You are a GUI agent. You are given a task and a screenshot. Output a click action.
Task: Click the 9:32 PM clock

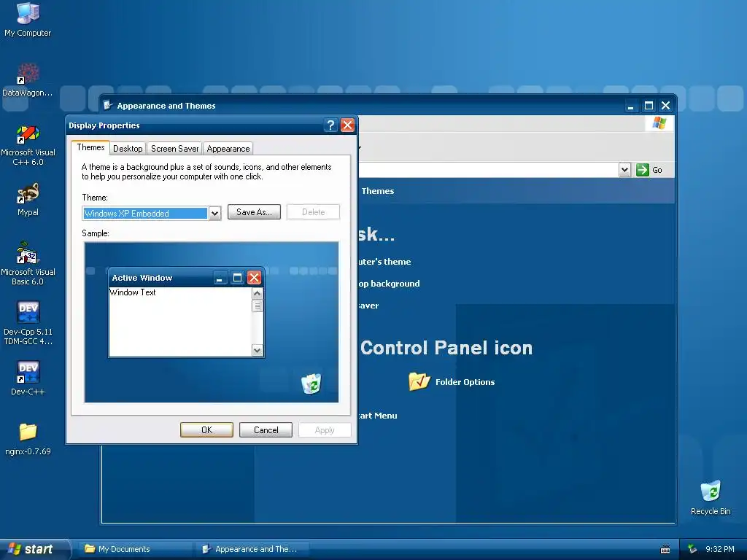(719, 549)
